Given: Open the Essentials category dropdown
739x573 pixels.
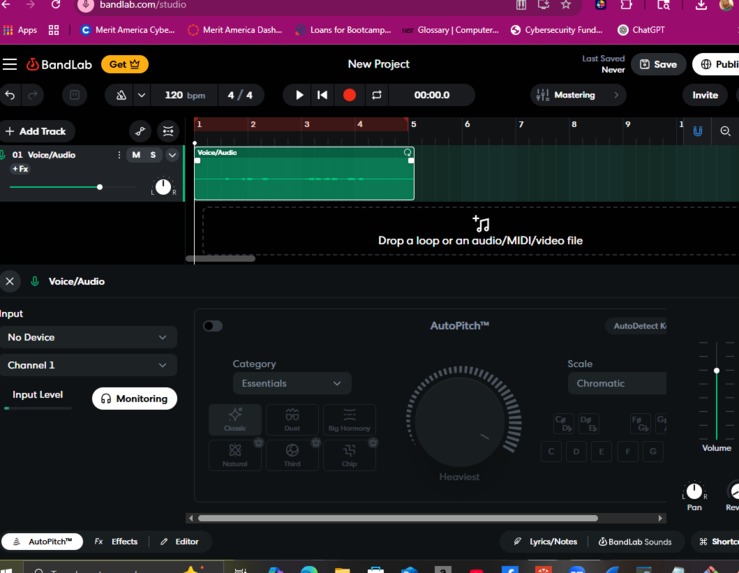Looking at the screenshot, I should point(292,383).
